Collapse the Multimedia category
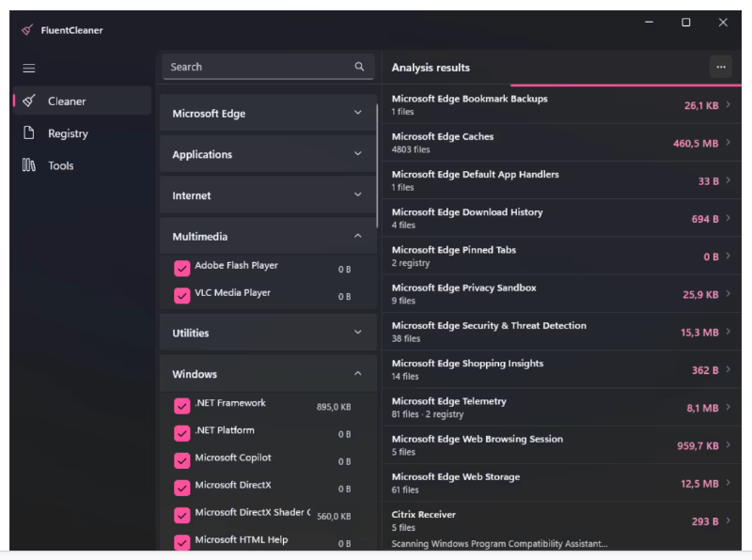This screenshot has height=560, width=752. click(357, 237)
